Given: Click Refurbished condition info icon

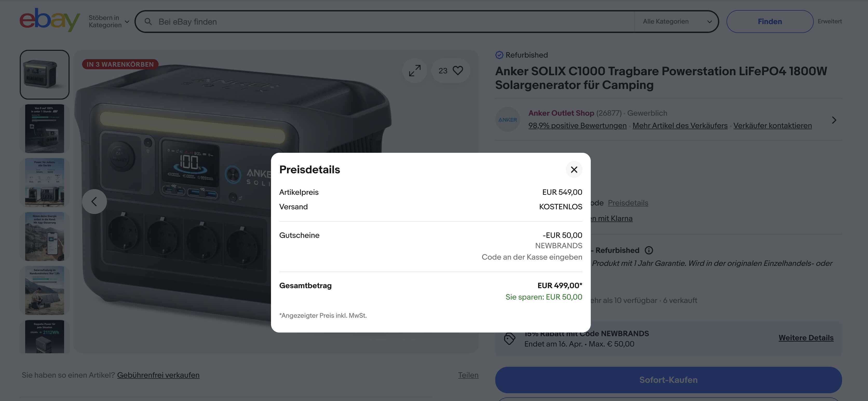Looking at the screenshot, I should coord(649,250).
